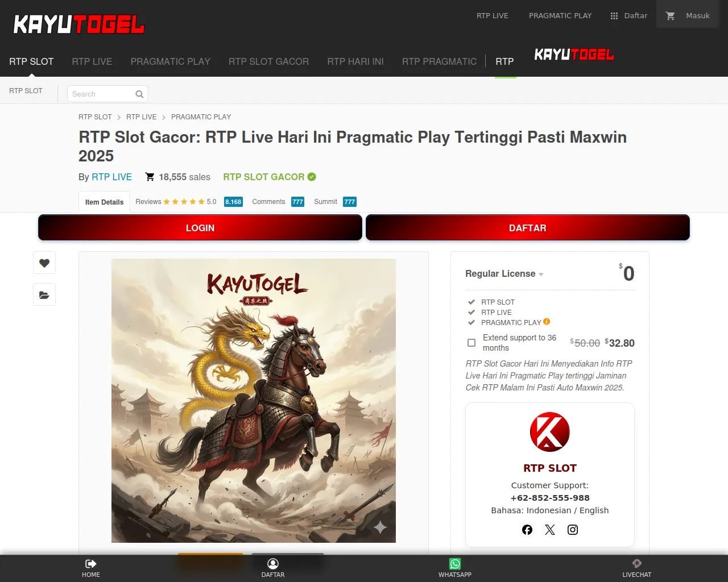Click the shopping cart icon in header
This screenshot has height=582, width=728.
point(671,16)
